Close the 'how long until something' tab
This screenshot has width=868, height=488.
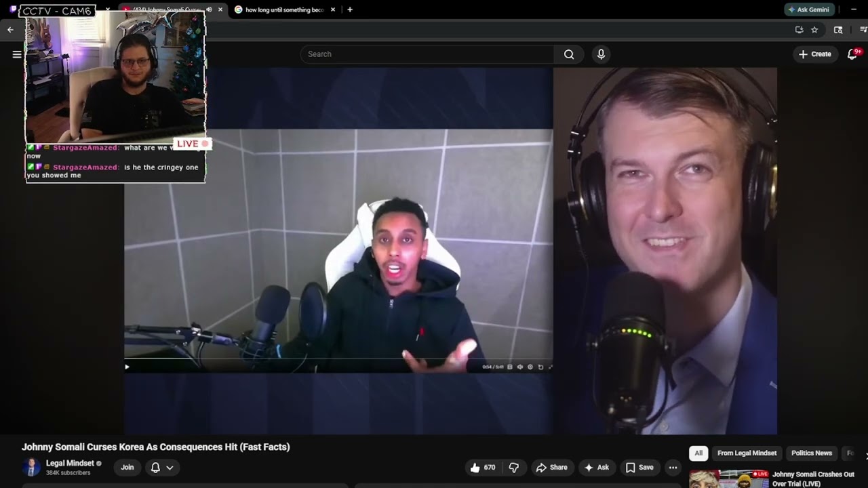click(x=334, y=9)
